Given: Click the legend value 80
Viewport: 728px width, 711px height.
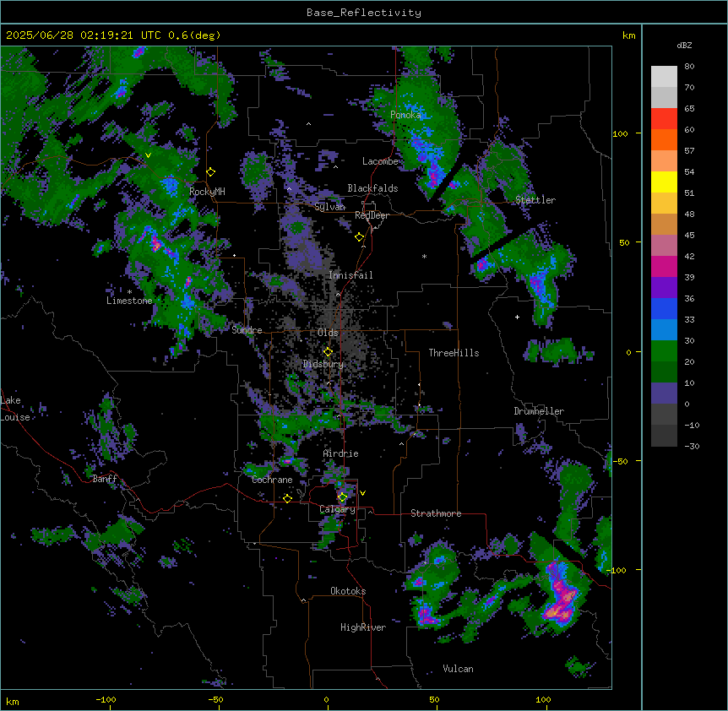Looking at the screenshot, I should [x=689, y=67].
